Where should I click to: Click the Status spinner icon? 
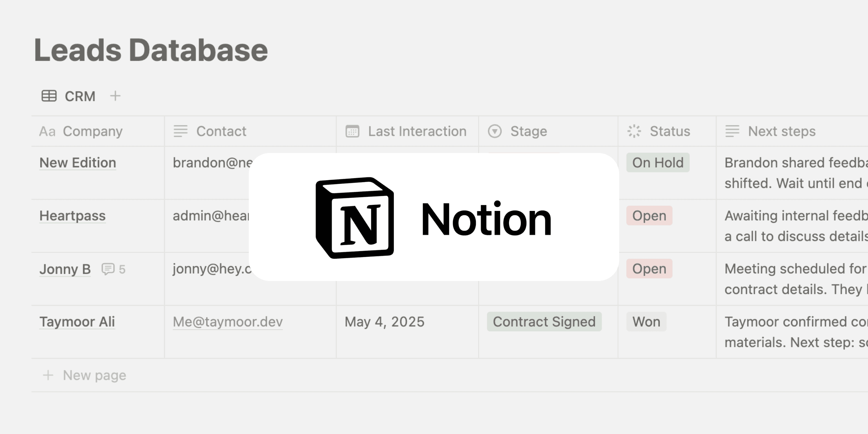[x=634, y=131]
